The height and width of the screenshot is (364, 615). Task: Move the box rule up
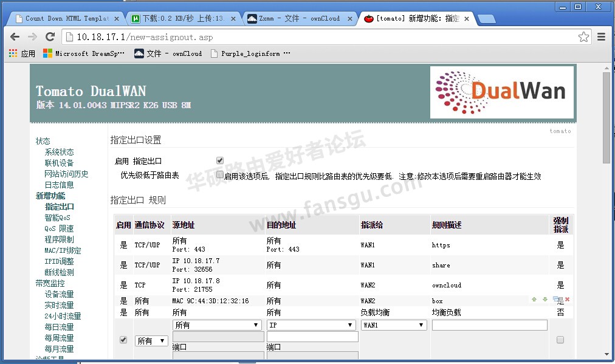pos(534,299)
